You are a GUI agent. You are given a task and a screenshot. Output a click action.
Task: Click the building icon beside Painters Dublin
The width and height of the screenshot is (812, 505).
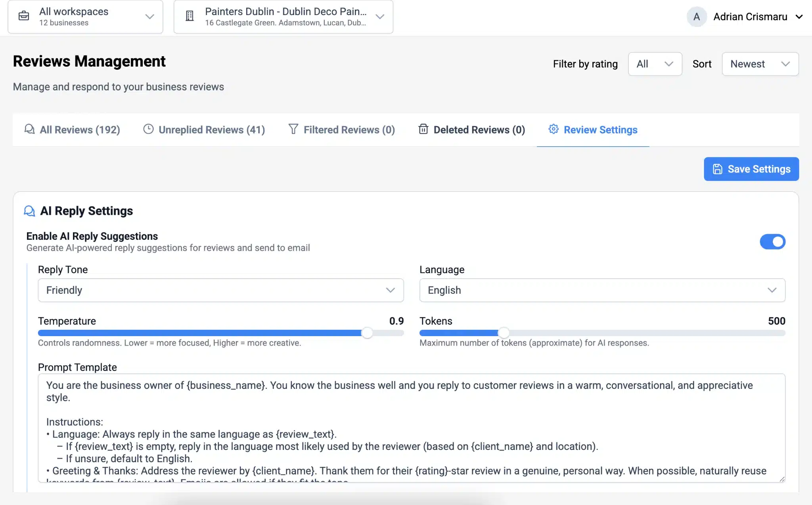coord(189,16)
